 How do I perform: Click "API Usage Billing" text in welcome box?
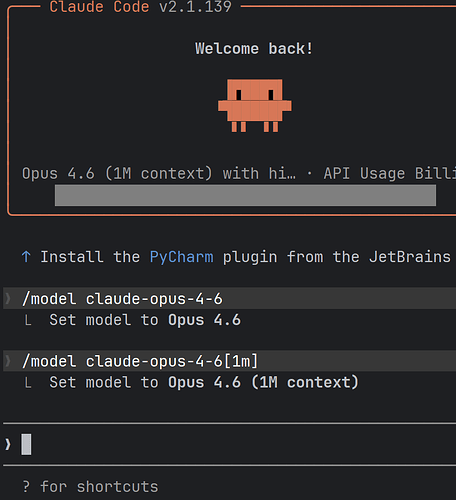(390, 174)
